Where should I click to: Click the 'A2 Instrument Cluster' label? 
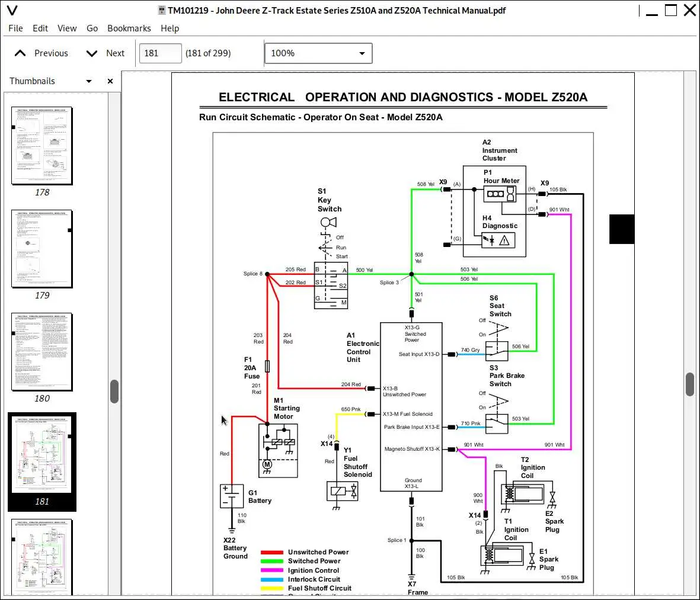pyautogui.click(x=500, y=150)
